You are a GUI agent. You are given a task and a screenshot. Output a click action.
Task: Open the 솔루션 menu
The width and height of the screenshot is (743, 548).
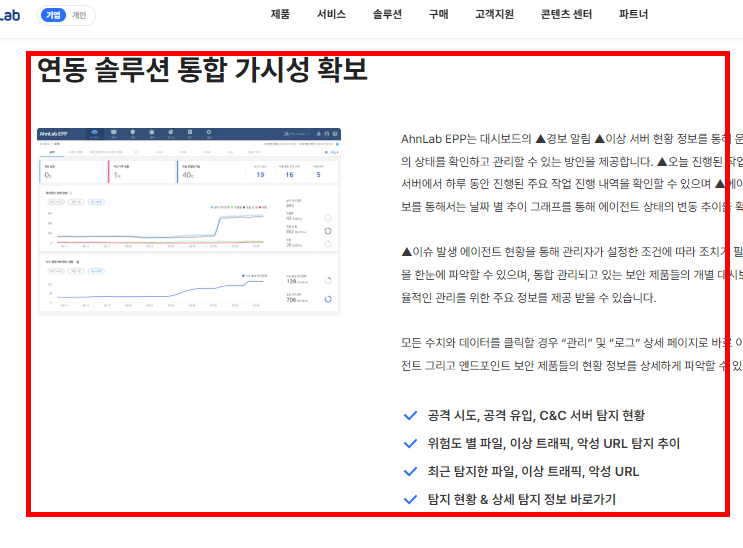387,14
